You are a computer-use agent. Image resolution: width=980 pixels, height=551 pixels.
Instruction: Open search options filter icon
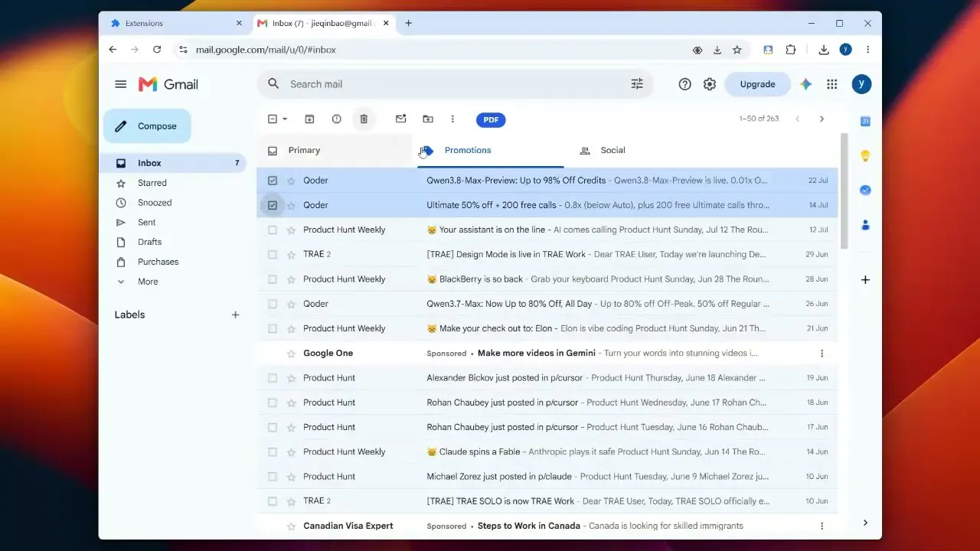(x=637, y=84)
